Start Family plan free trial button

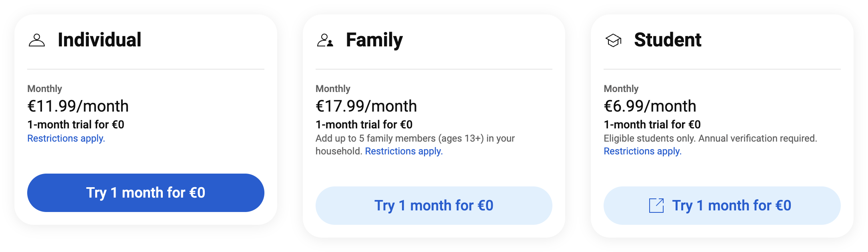[x=434, y=206]
